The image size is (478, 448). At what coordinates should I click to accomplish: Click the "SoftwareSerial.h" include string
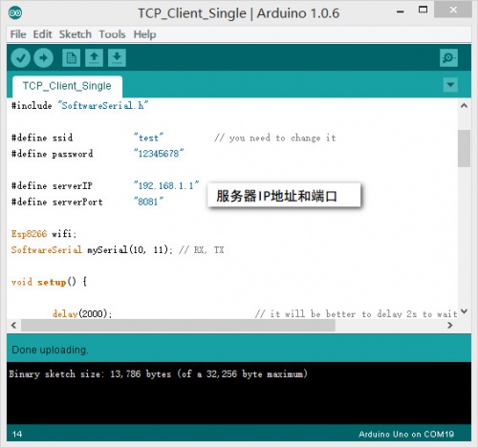pyautogui.click(x=103, y=105)
